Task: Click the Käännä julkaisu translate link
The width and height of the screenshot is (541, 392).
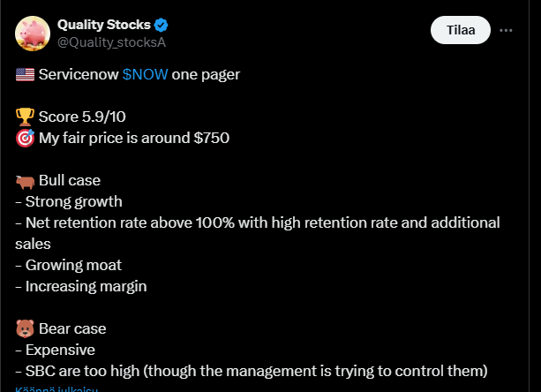Action: pos(56,388)
